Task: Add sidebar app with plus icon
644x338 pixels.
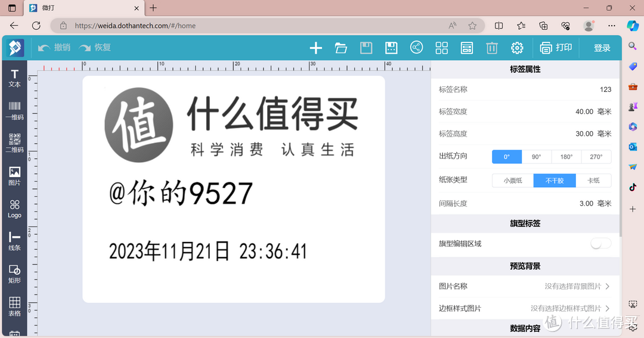Action: point(633,209)
